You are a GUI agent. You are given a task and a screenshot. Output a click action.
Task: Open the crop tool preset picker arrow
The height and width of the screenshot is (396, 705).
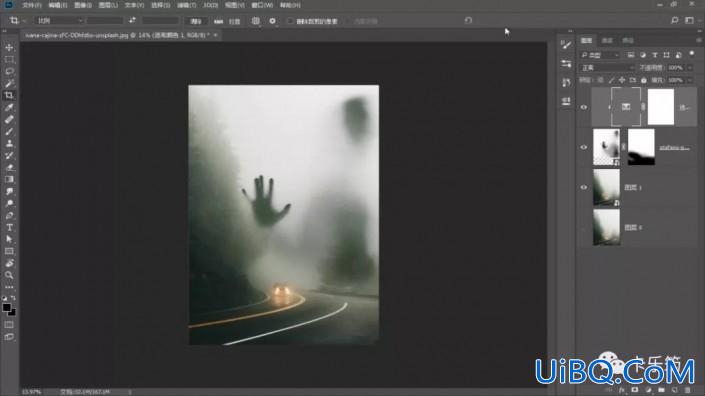(24, 21)
